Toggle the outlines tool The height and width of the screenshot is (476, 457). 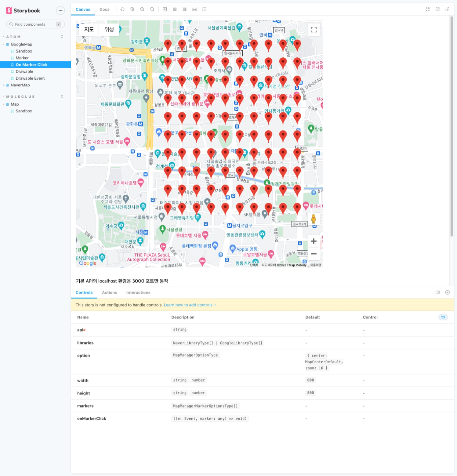point(204,9)
